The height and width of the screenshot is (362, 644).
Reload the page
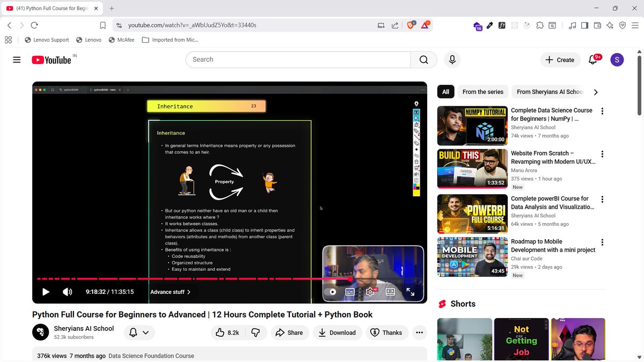[34, 25]
